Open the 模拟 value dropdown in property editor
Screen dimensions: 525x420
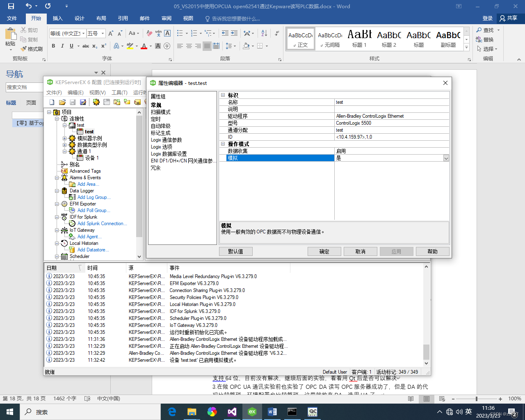pyautogui.click(x=446, y=158)
